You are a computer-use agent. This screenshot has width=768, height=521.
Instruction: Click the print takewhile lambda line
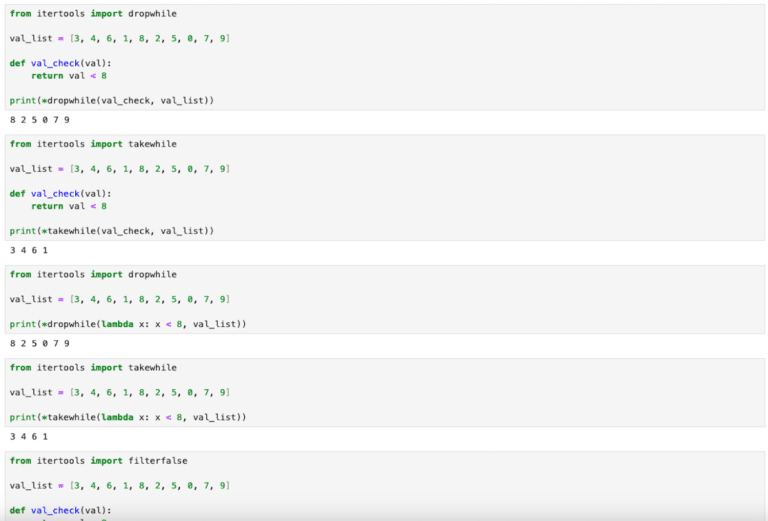click(128, 417)
